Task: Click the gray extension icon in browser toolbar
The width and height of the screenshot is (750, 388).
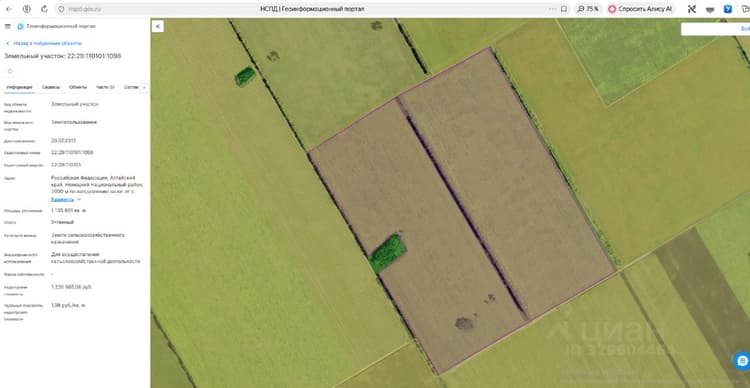Action: (x=710, y=9)
